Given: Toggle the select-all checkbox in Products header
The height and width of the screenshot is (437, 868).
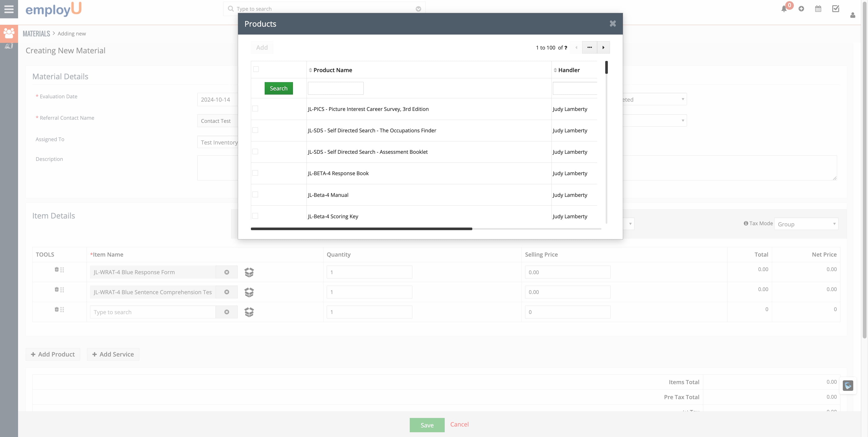Looking at the screenshot, I should 256,69.
